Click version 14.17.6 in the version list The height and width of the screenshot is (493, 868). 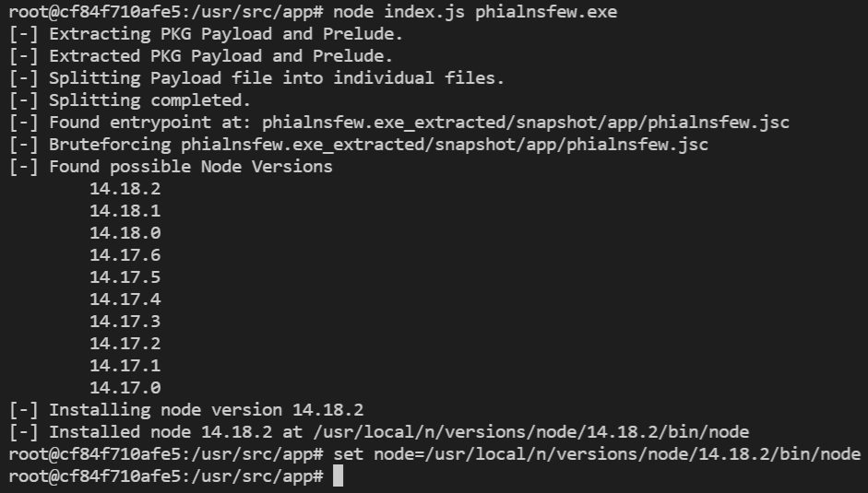click(125, 255)
